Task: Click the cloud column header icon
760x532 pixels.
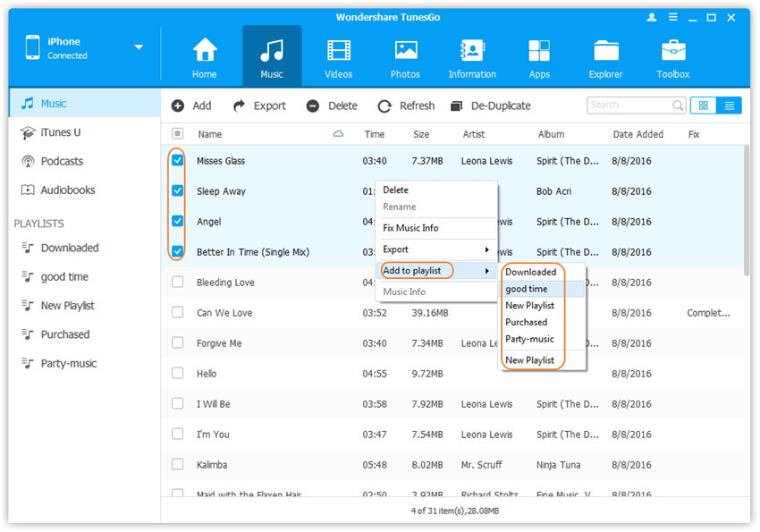Action: (x=338, y=134)
